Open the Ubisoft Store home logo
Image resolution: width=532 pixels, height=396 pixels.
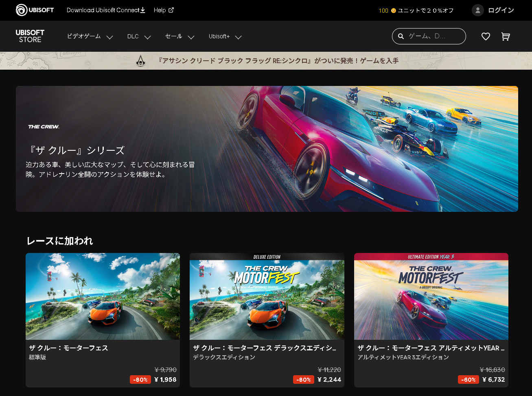click(30, 36)
